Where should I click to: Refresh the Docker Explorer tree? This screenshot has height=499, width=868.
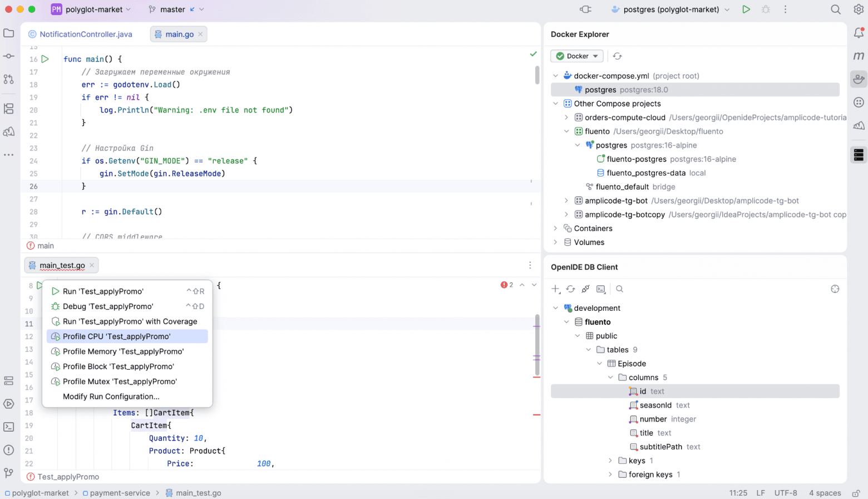(x=617, y=56)
